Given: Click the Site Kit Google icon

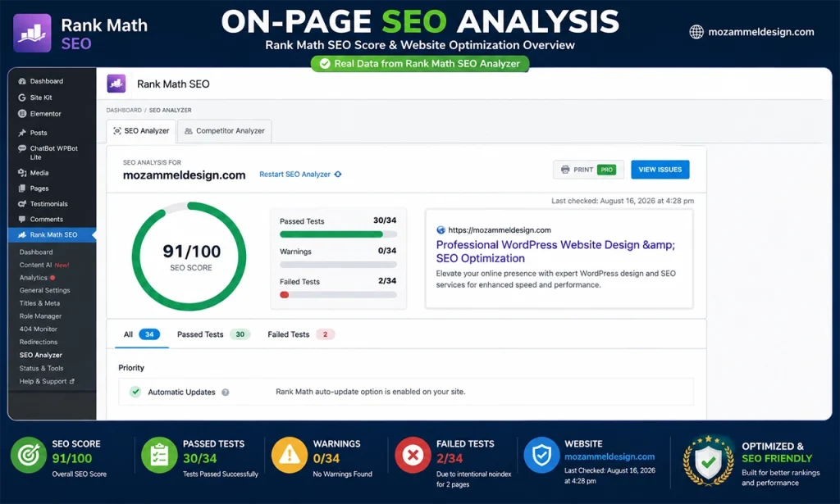Looking at the screenshot, I should point(22,98).
